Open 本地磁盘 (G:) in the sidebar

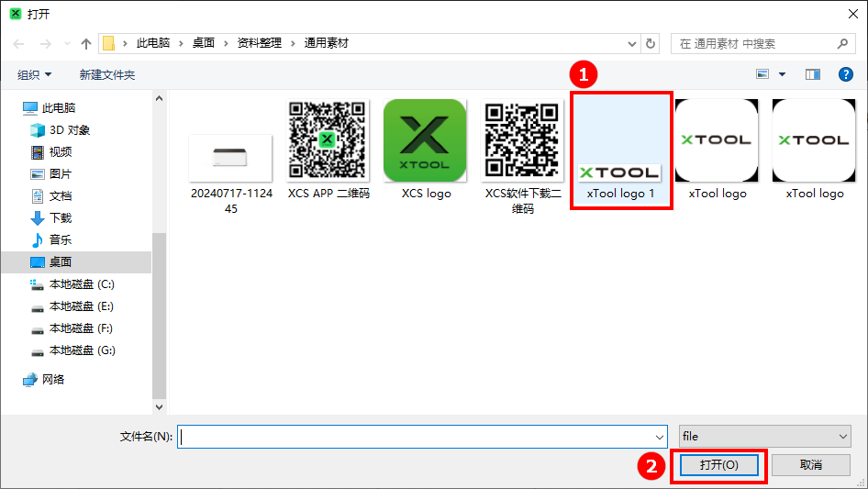point(72,350)
